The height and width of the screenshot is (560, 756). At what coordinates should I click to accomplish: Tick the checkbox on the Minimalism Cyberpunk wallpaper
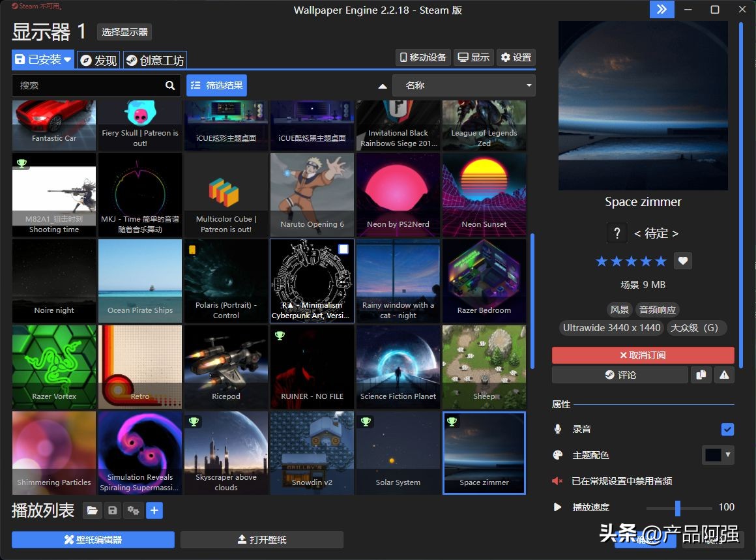pyautogui.click(x=343, y=249)
